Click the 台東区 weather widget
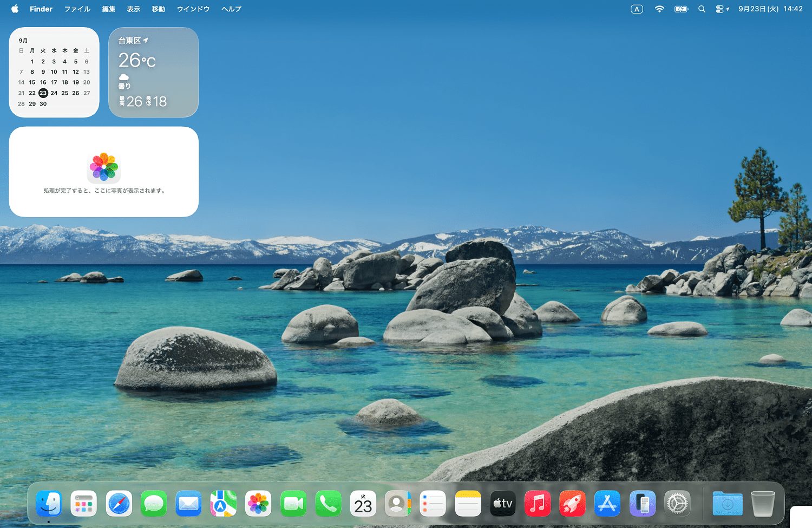The width and height of the screenshot is (812, 528). click(153, 72)
